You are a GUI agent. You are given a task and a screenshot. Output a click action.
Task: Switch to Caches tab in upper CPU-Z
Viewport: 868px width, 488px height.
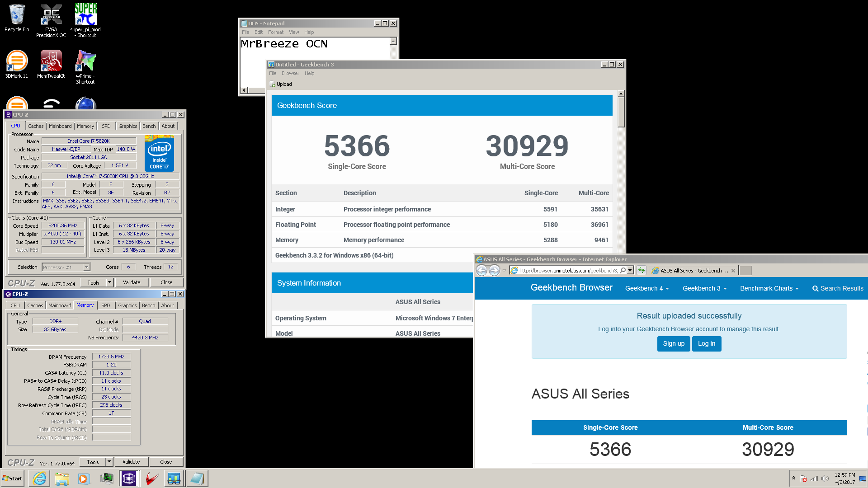click(36, 126)
